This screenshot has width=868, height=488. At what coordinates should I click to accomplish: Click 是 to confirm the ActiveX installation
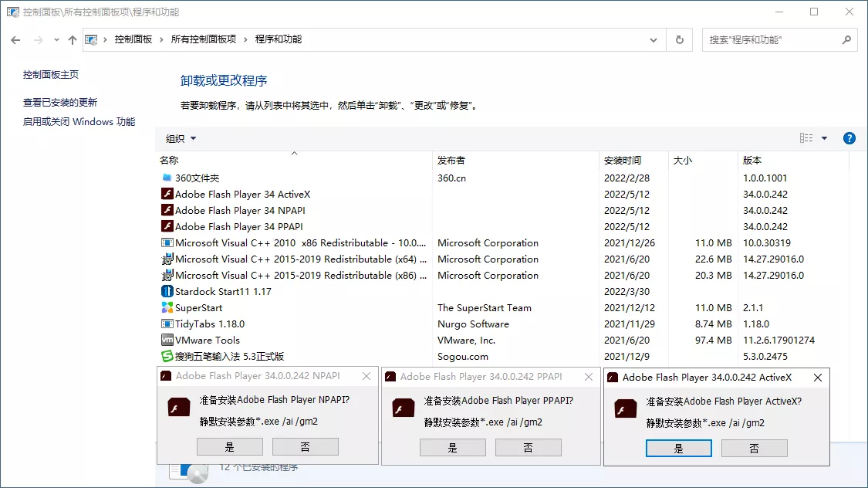678,448
